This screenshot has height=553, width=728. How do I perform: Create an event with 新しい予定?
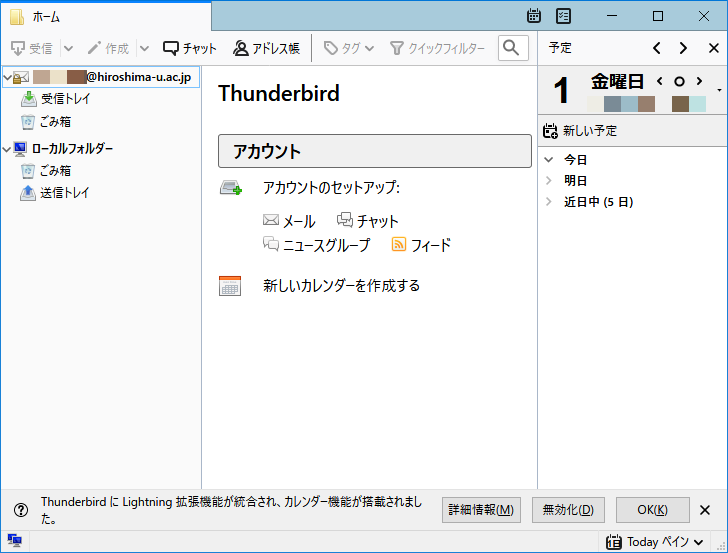click(x=580, y=131)
